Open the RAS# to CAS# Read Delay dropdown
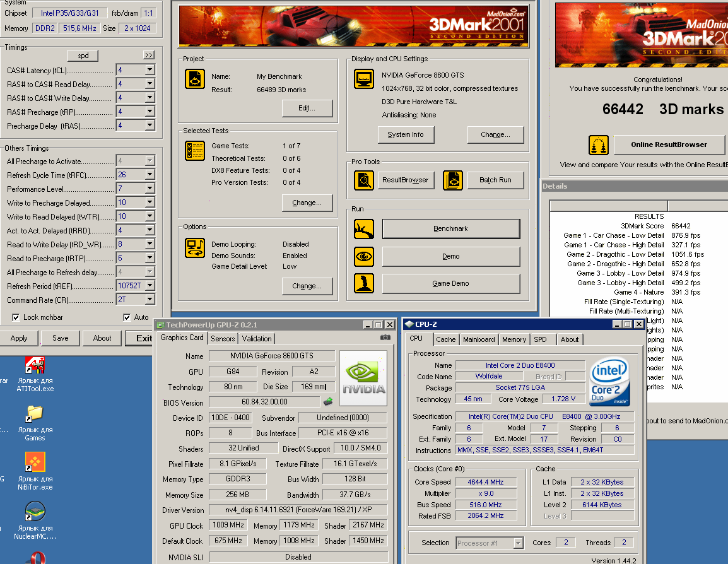 point(150,84)
